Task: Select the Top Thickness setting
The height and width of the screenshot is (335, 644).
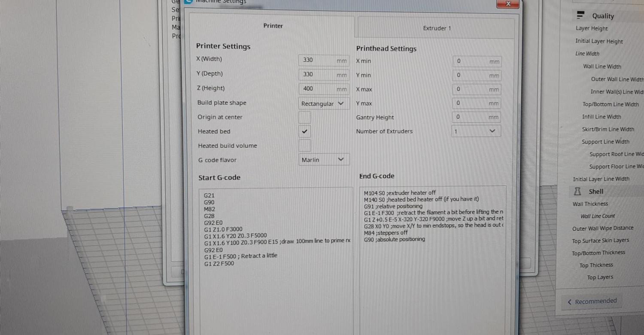Action: (x=596, y=265)
